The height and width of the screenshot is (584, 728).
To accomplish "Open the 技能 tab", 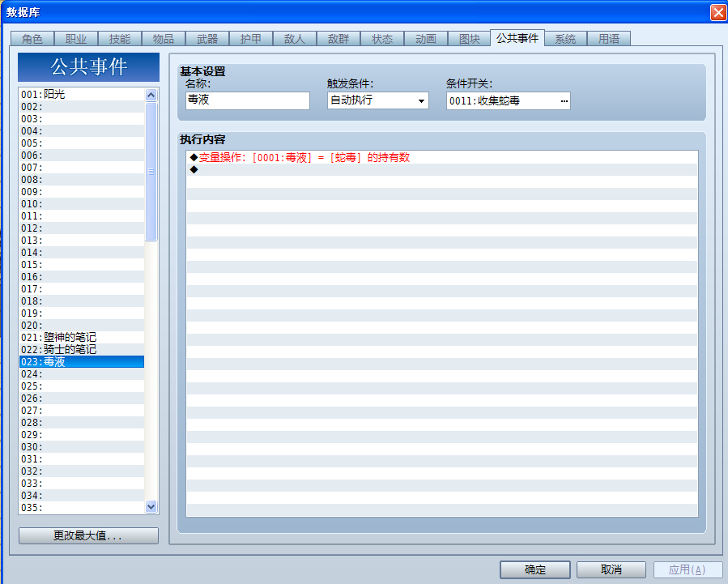I will pyautogui.click(x=120, y=39).
